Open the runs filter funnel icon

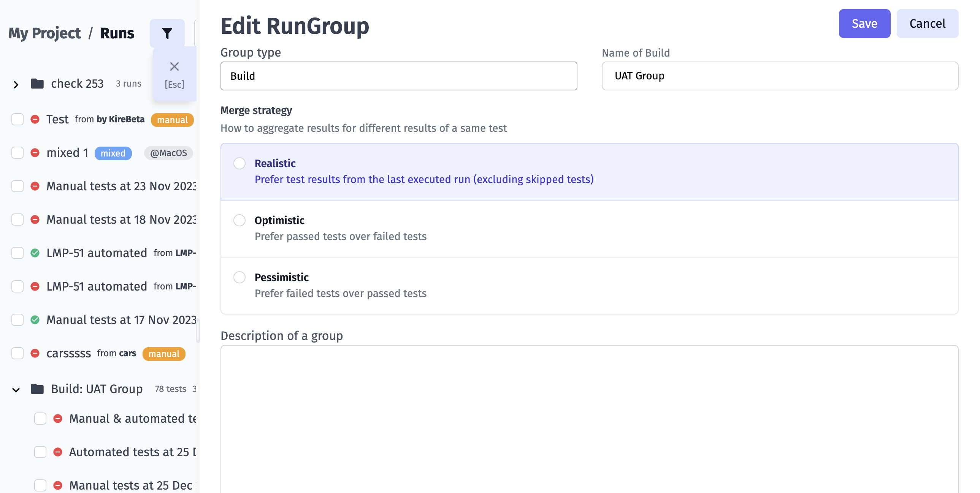tap(167, 33)
